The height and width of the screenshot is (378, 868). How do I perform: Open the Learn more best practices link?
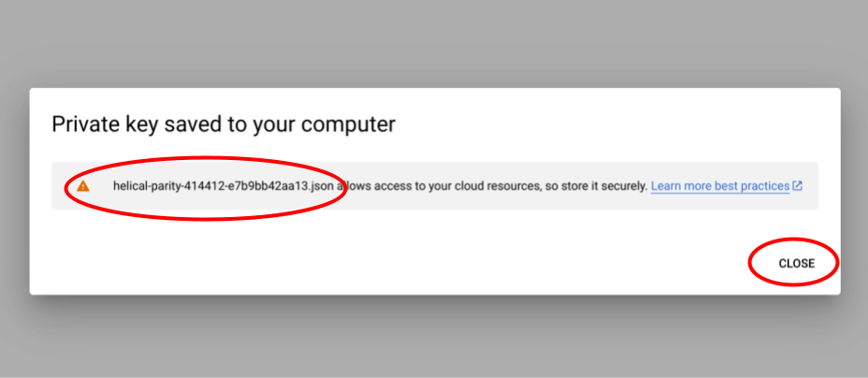click(x=719, y=186)
